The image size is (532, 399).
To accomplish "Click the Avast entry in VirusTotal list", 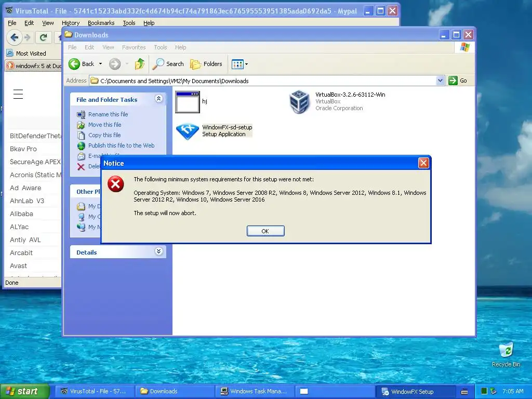I will [x=18, y=265].
